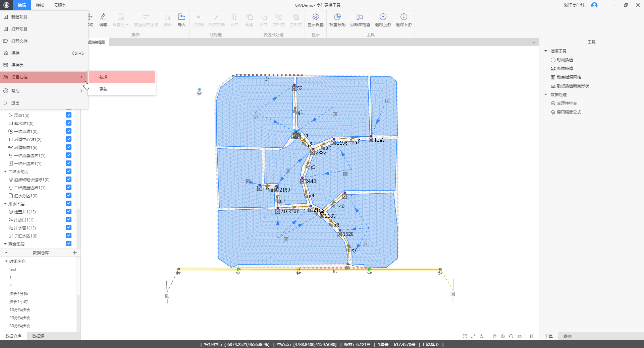Open 断面插值 (section interpolation) tool

click(x=562, y=69)
